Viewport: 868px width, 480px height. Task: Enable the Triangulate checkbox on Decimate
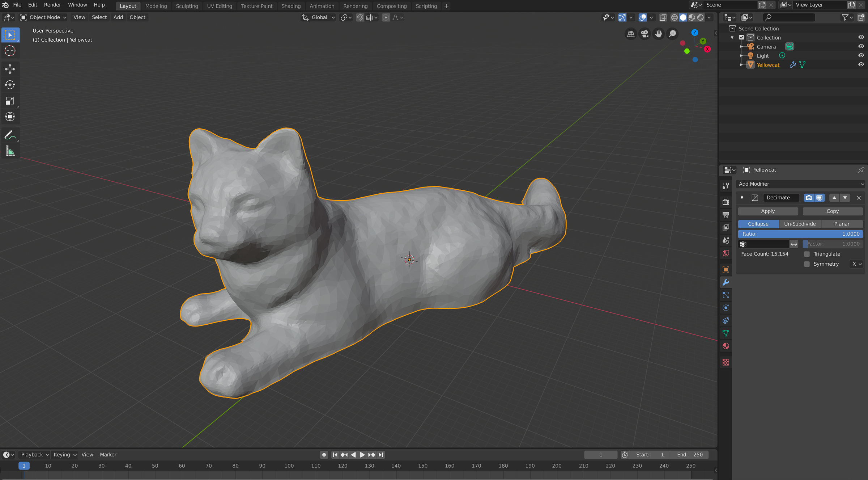pos(807,254)
